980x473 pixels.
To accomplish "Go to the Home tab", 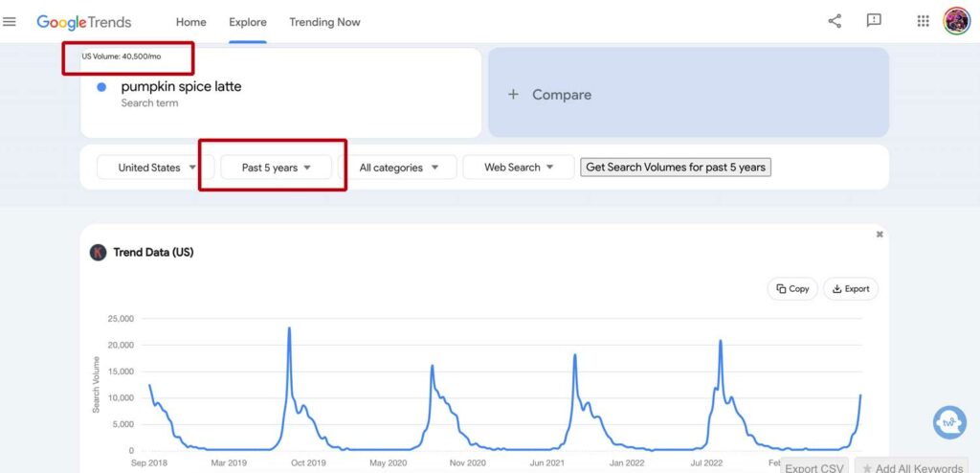I will click(x=191, y=22).
